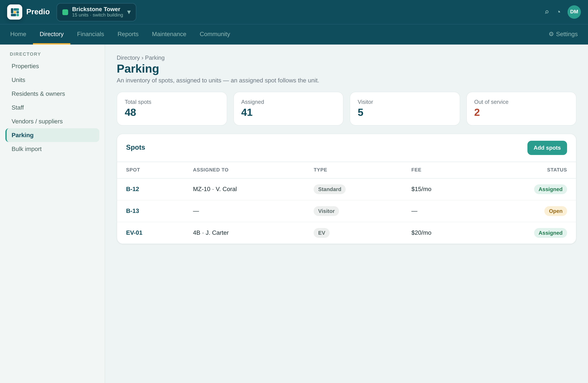Click the EV type badge

pos(321,233)
